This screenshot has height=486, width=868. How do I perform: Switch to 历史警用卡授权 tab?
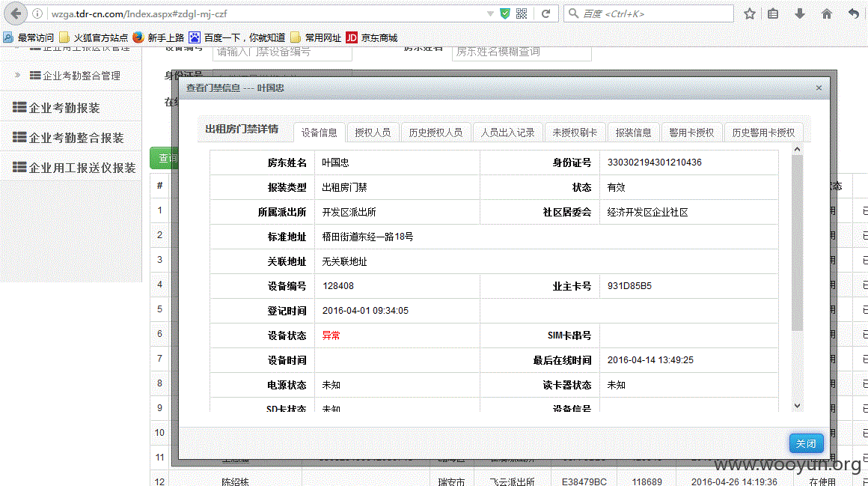[763, 133]
